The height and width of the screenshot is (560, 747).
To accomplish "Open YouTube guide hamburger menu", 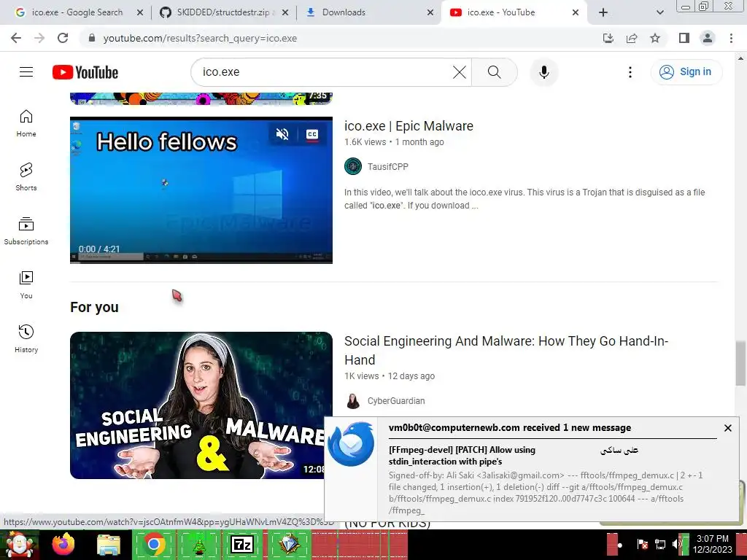I will pos(26,72).
